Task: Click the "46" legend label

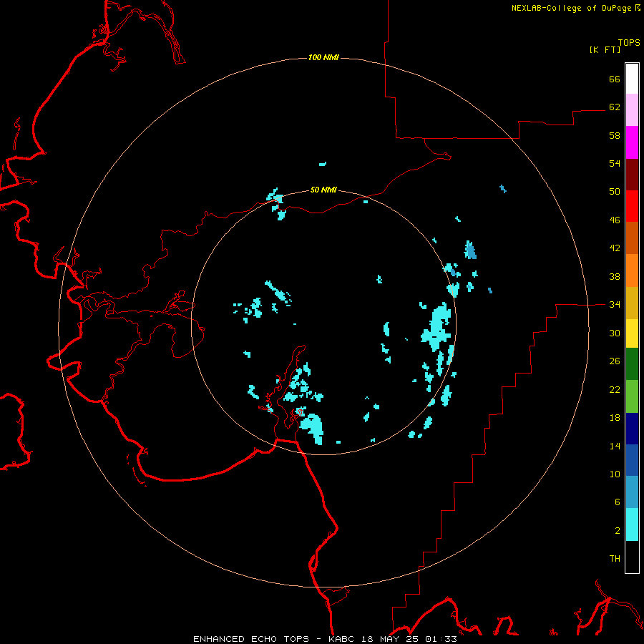Action: [x=615, y=220]
